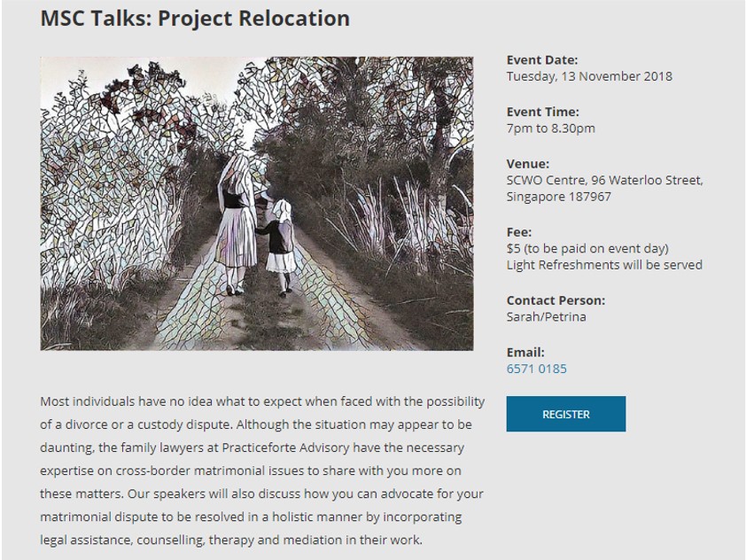The width and height of the screenshot is (746, 560).
Task: Click the $5 to be paid on event day text
Action: pos(587,249)
